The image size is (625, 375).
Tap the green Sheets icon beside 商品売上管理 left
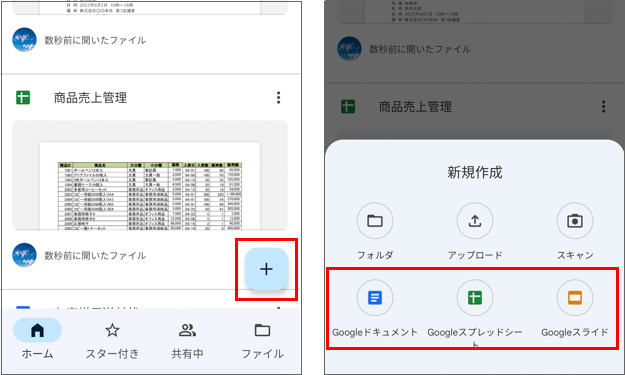pyautogui.click(x=23, y=98)
